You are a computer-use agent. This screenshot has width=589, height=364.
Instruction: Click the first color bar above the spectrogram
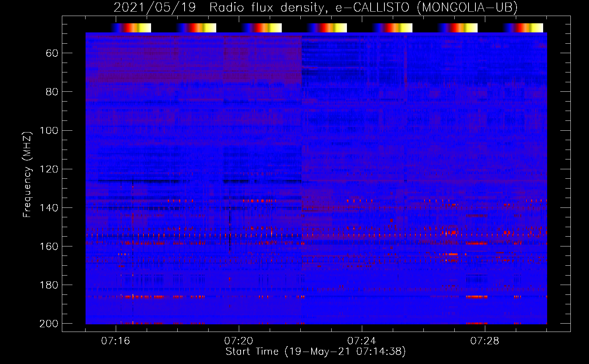tap(131, 28)
